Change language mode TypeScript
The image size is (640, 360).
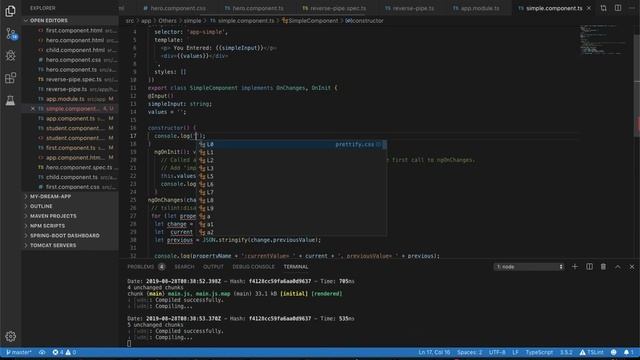click(539, 352)
